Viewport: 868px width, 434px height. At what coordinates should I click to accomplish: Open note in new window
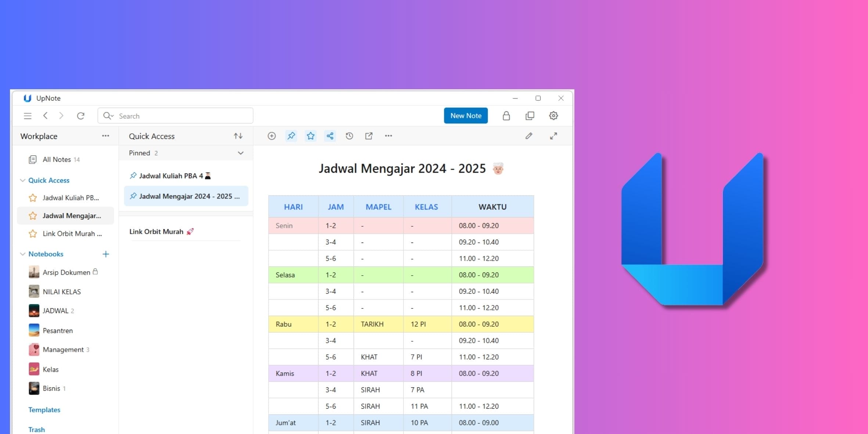369,136
